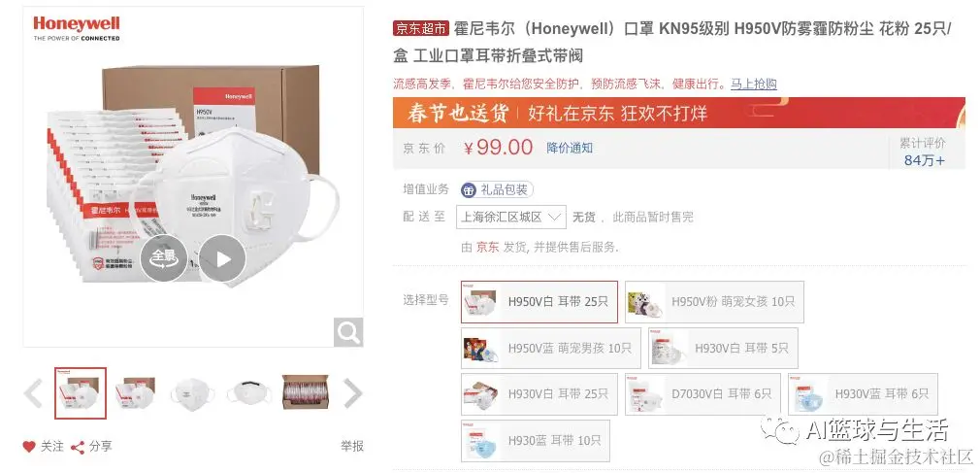The width and height of the screenshot is (980, 473).
Task: Open the 84万+ cumulative reviews
Action: tap(925, 160)
